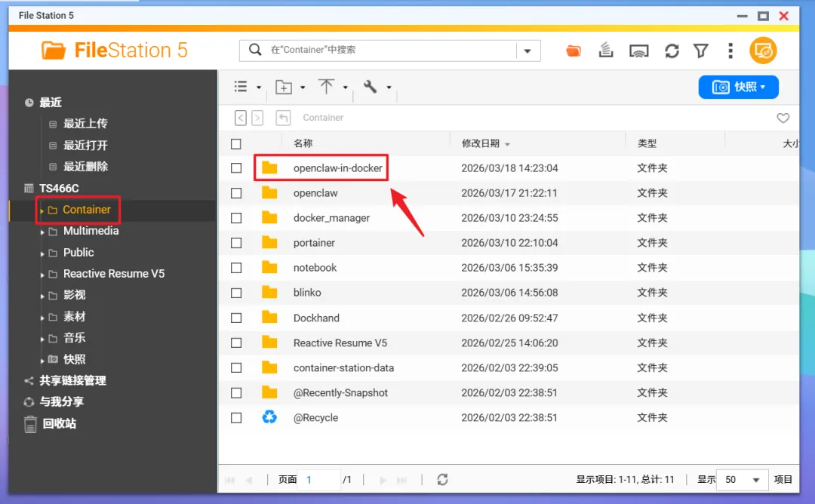Expand the Public folder tree arrow
Image resolution: width=815 pixels, height=504 pixels.
click(42, 254)
